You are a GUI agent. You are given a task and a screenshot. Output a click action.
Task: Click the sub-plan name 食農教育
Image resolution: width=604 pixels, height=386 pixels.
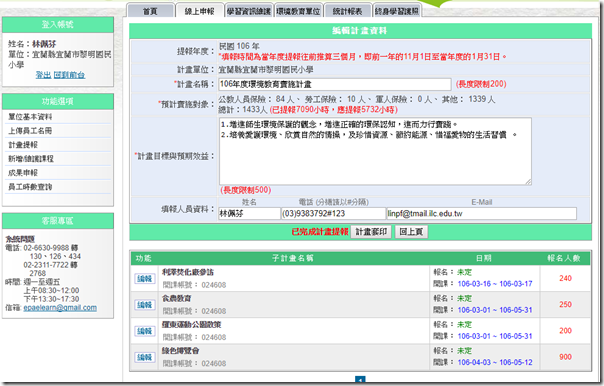176,298
